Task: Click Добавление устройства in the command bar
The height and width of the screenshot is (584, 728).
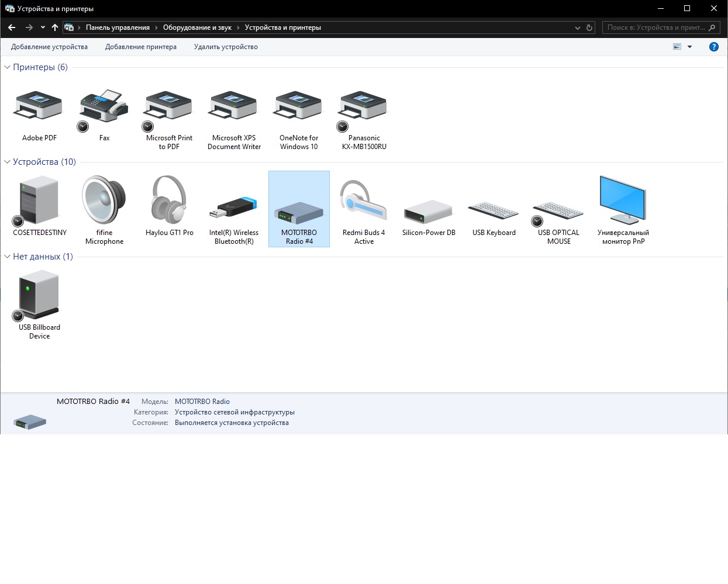Action: (49, 47)
